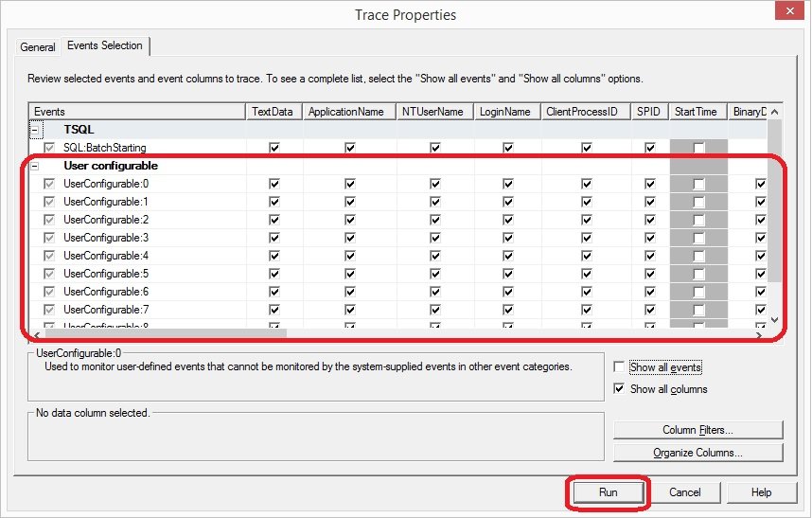Viewport: 812px width, 518px height.
Task: Toggle the UserConfigurable:4 event checkbox
Action: coord(49,256)
